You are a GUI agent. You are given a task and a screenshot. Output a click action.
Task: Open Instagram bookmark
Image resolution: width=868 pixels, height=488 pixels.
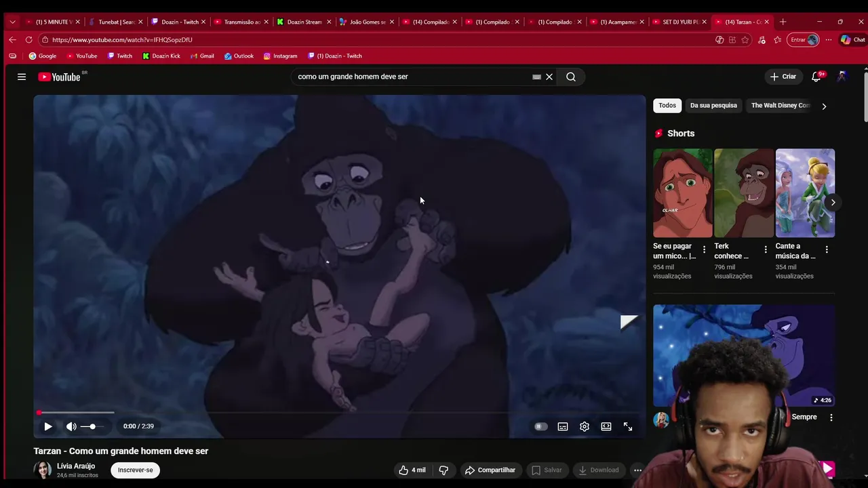(280, 56)
